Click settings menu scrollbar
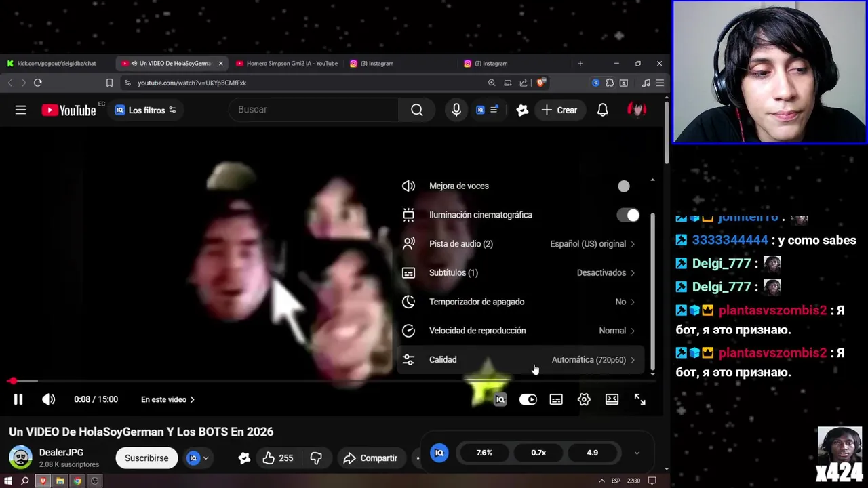Viewport: 868px width, 488px height. coord(653,291)
